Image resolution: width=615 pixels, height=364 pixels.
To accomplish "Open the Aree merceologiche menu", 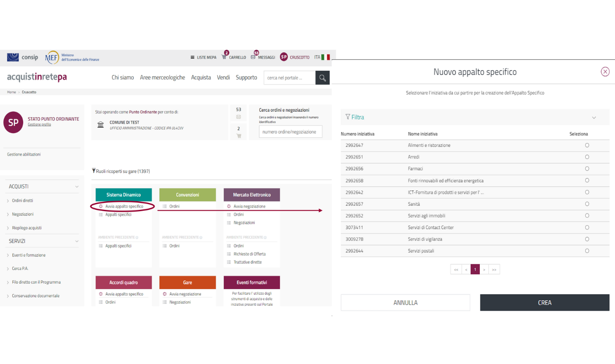I will (162, 78).
